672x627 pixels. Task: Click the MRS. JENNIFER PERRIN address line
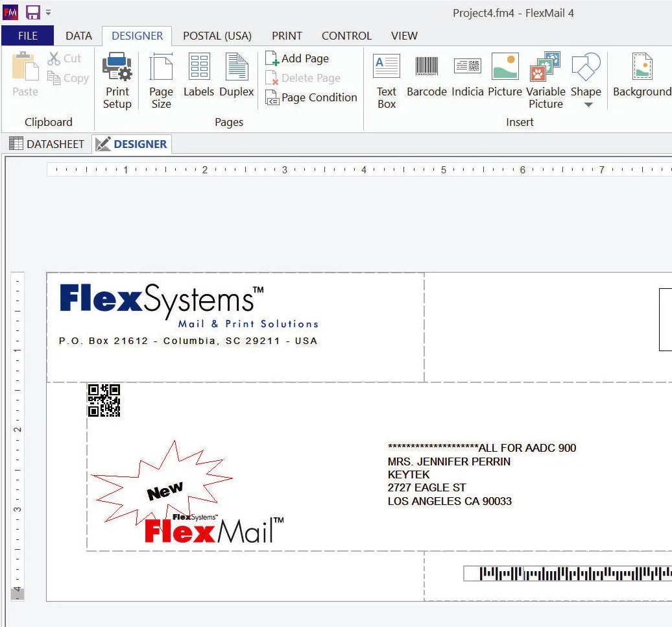click(x=449, y=461)
